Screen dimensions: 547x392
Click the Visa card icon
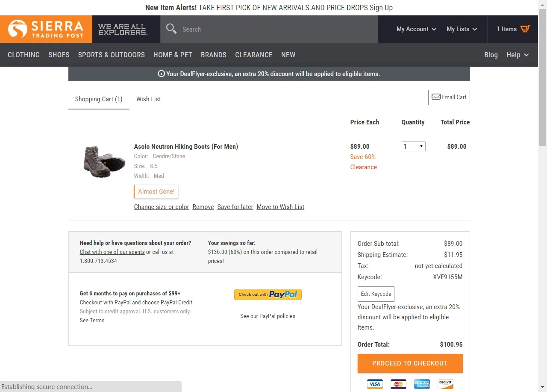pyautogui.click(x=375, y=384)
